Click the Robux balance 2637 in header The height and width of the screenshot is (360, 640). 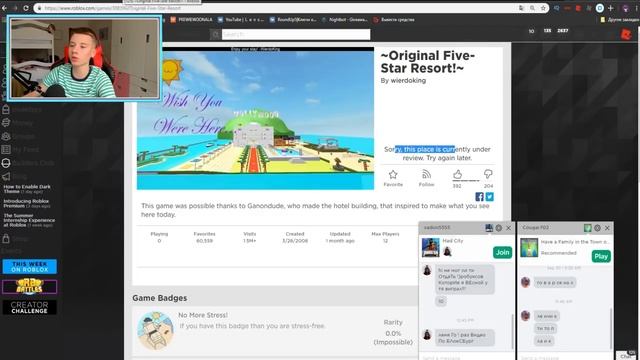pyautogui.click(x=562, y=31)
